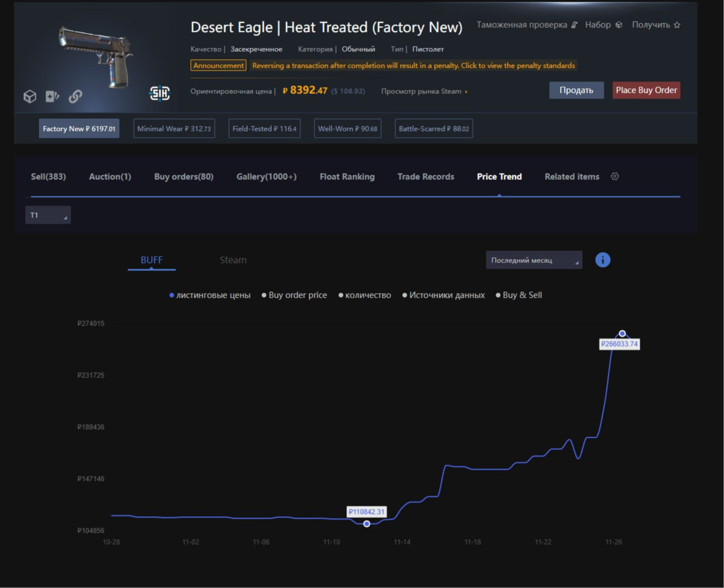The image size is (724, 588).
Task: Click the settings gear after Related items
Action: 615,176
